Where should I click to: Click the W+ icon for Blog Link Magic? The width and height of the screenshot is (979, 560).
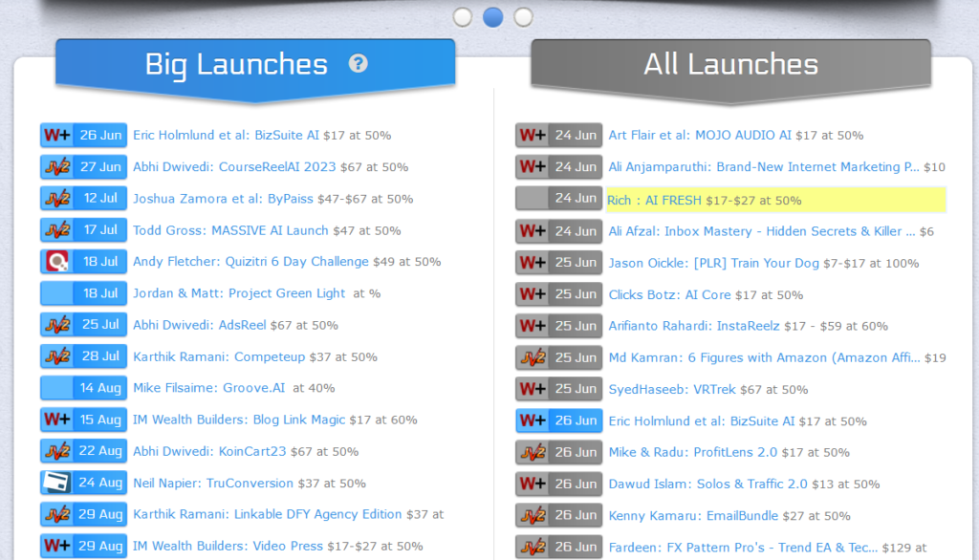pyautogui.click(x=57, y=420)
